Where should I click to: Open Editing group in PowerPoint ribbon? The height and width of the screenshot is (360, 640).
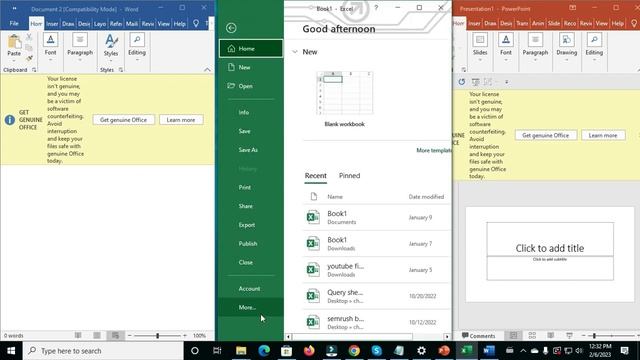coord(594,47)
